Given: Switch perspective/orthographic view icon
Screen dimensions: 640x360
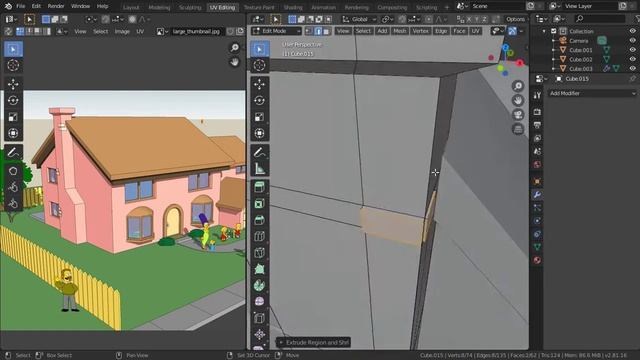Looking at the screenshot, I should pyautogui.click(x=518, y=129).
